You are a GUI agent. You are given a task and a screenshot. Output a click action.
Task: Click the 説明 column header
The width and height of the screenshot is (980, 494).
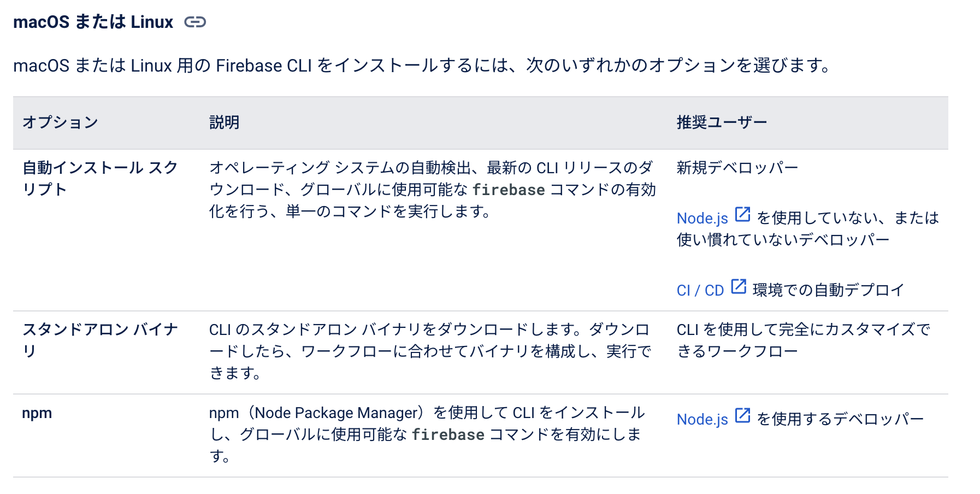(x=225, y=122)
